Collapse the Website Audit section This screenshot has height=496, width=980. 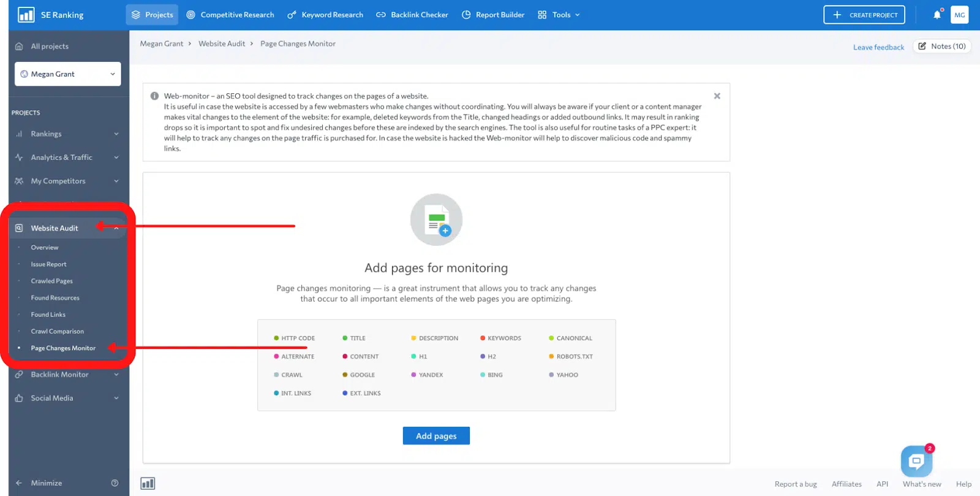click(116, 228)
